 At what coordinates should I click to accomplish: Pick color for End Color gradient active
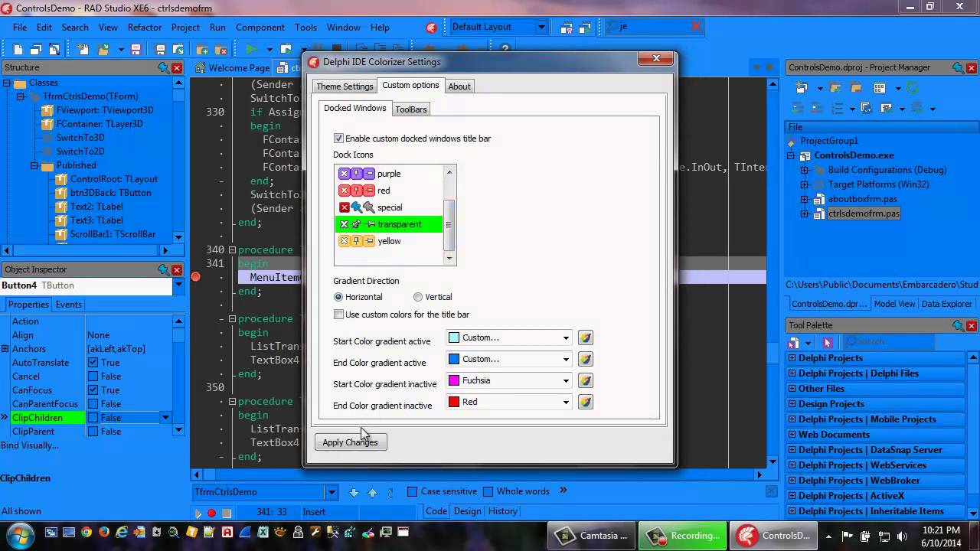585,359
